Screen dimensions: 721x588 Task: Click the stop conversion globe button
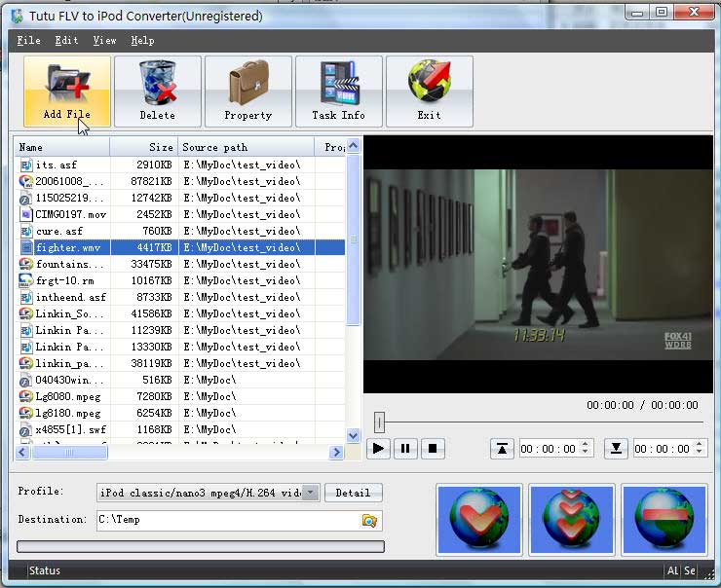pyautogui.click(x=664, y=520)
